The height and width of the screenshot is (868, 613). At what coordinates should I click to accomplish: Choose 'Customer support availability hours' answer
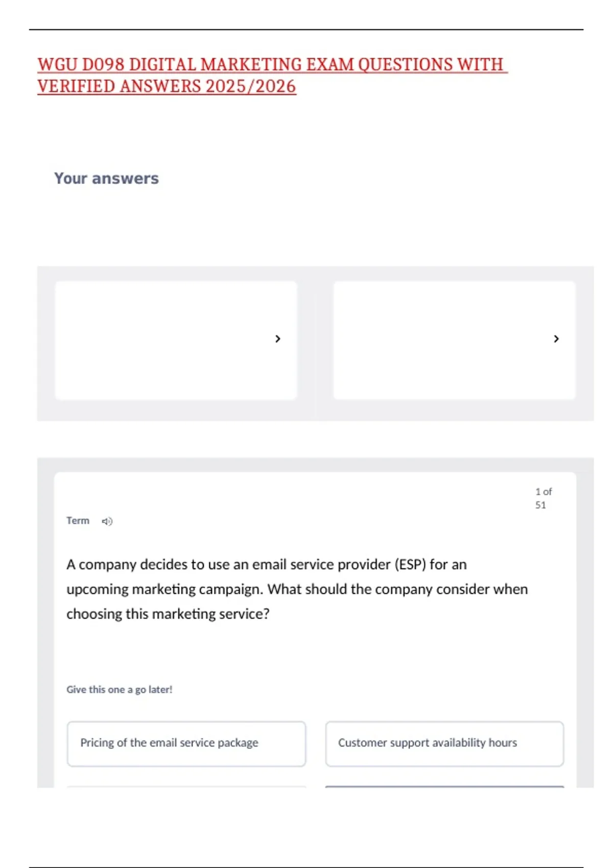(x=444, y=743)
